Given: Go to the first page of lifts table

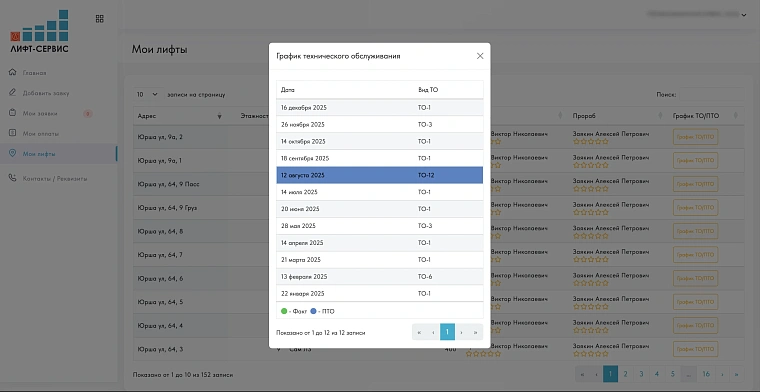Looking at the screenshot, I should click(x=582, y=374).
